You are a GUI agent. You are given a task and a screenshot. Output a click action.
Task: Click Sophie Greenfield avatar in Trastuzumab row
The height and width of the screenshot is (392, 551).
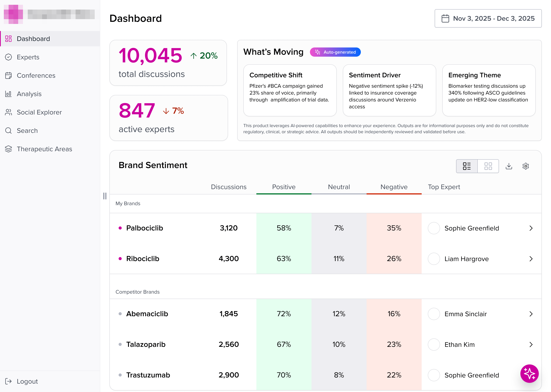(x=434, y=375)
